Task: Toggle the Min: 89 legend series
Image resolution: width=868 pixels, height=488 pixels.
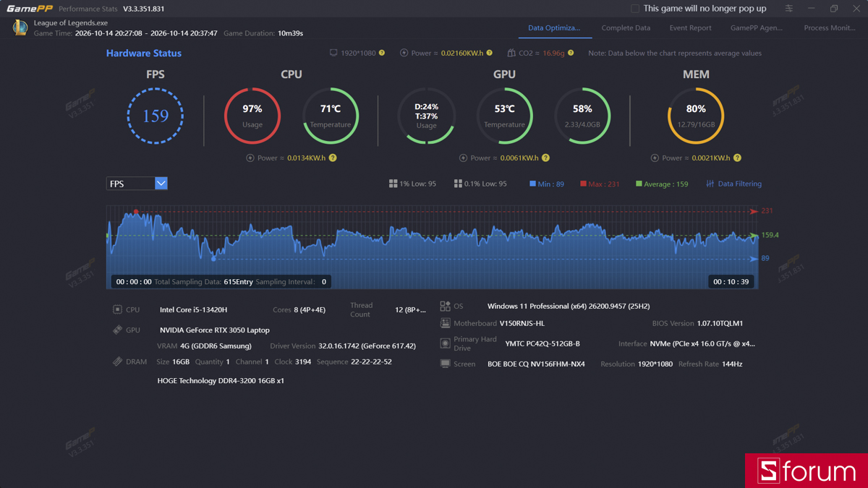Action: coord(547,184)
